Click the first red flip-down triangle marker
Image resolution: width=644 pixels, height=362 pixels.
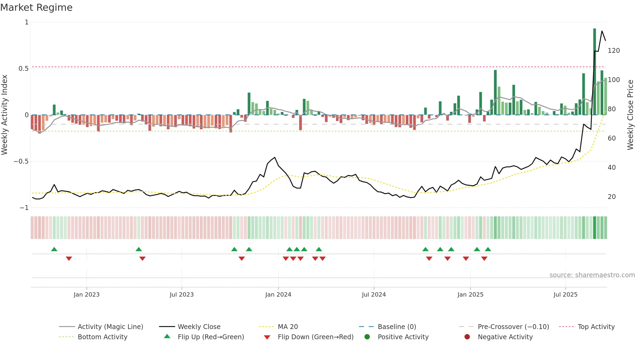click(69, 258)
